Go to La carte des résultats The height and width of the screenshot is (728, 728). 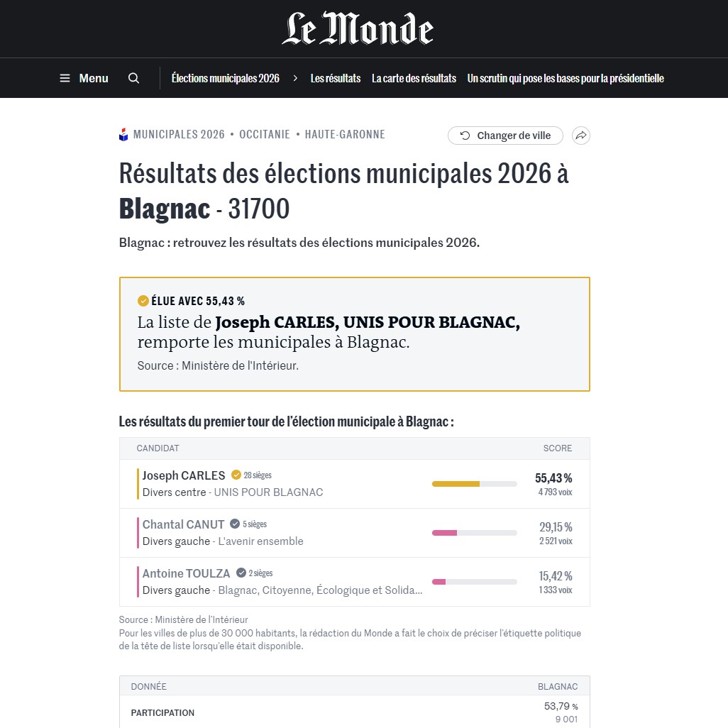pos(414,78)
